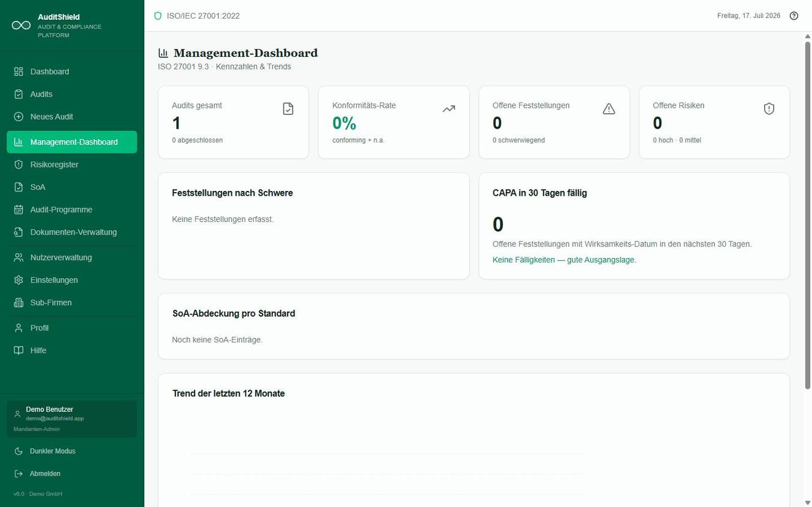Image resolution: width=812 pixels, height=507 pixels.
Task: Click 'Noch keine SoA-Einträge.' text
Action: click(x=217, y=339)
